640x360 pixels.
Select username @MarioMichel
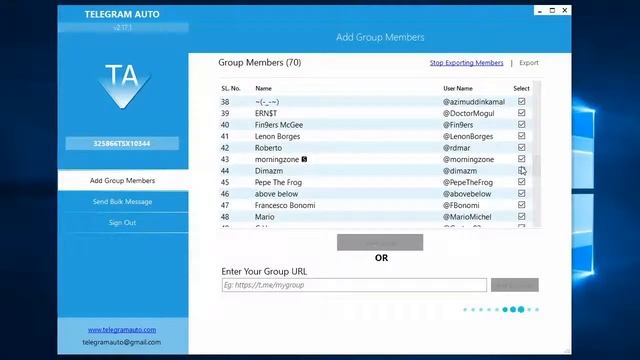(x=467, y=217)
